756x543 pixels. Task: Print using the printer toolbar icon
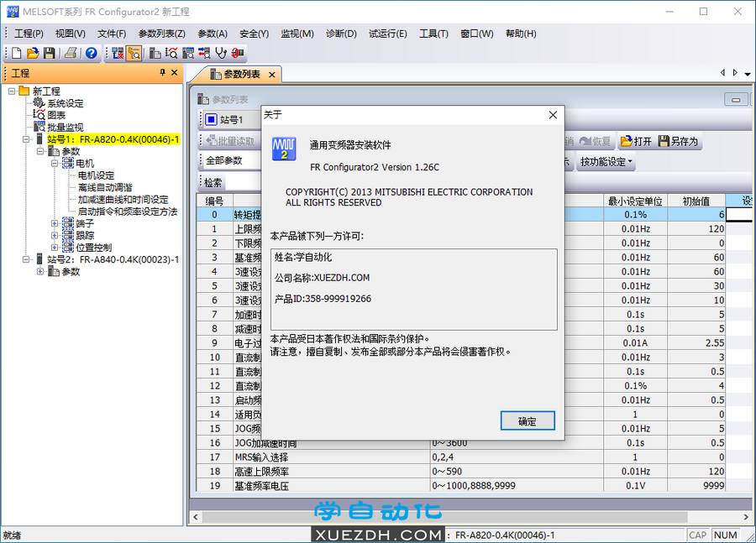(71, 53)
